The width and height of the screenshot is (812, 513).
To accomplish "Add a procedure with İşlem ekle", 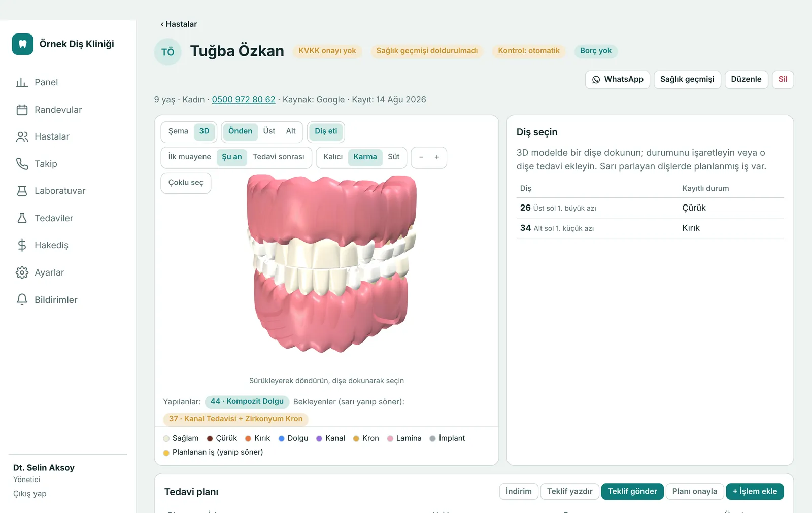I will [x=755, y=492].
